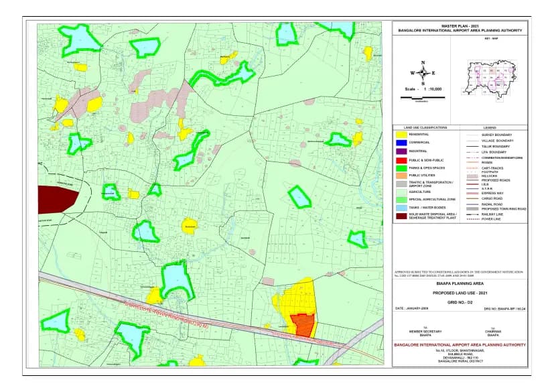This screenshot has width=554, height=392.
Task: Pick the Special Agricultural Zone swatch
Action: [x=401, y=200]
